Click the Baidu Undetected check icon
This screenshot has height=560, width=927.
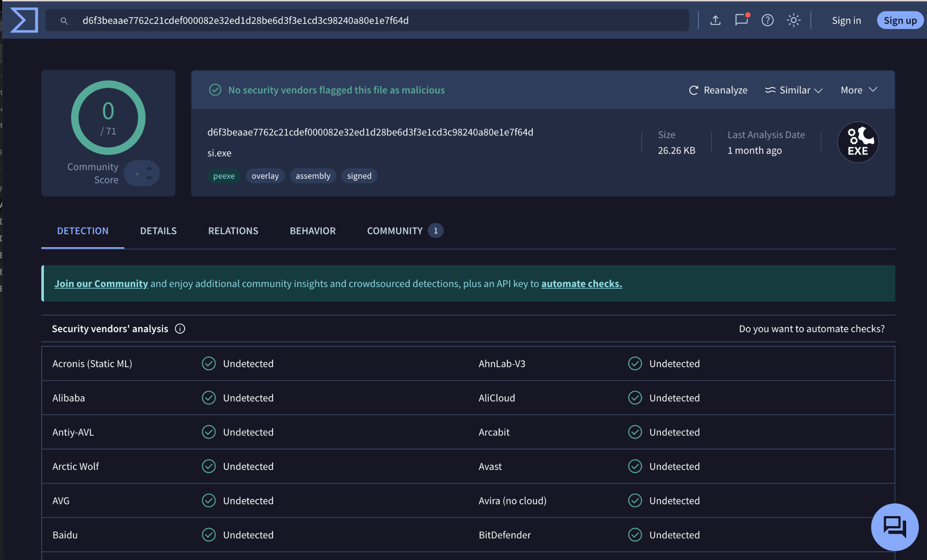point(209,535)
